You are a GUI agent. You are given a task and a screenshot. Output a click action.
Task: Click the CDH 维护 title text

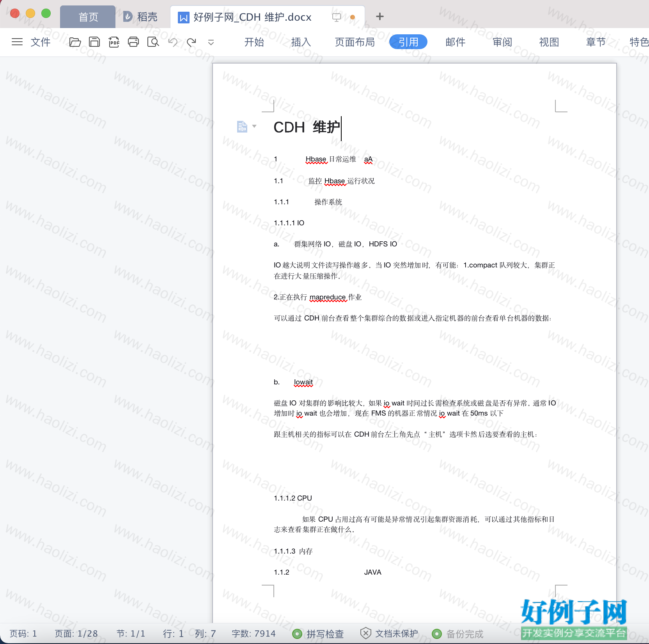pos(307,127)
